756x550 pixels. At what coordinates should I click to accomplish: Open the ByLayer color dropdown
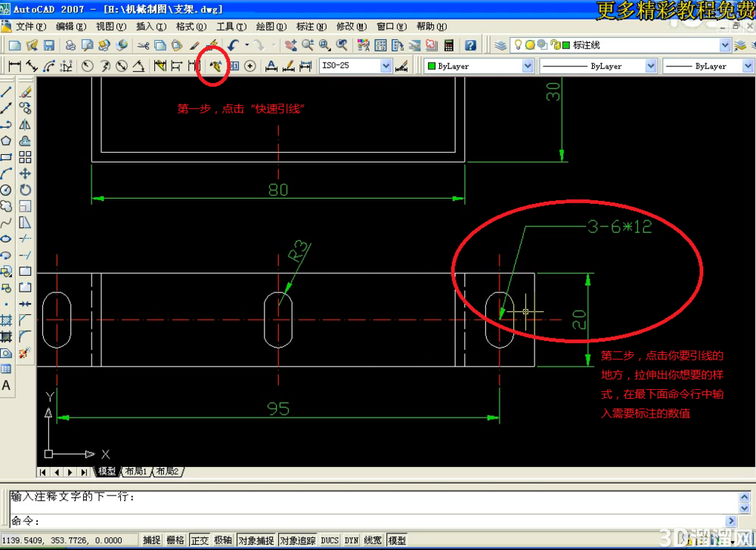[x=528, y=66]
